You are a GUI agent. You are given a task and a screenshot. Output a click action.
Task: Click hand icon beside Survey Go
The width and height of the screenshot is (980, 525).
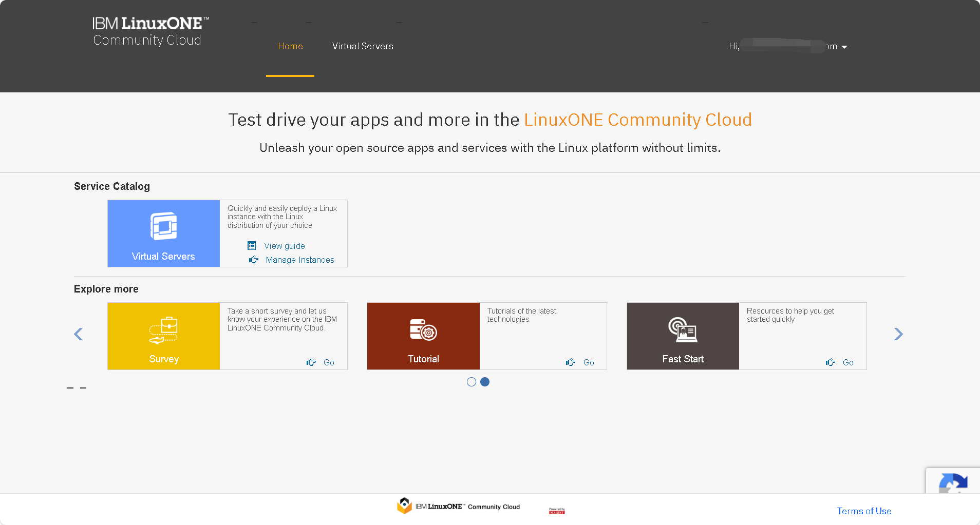[x=311, y=362]
